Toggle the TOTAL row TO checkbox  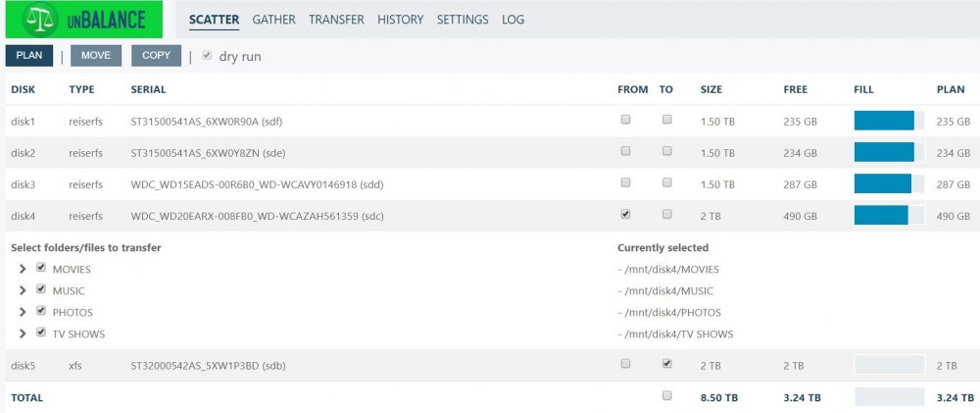pos(666,395)
